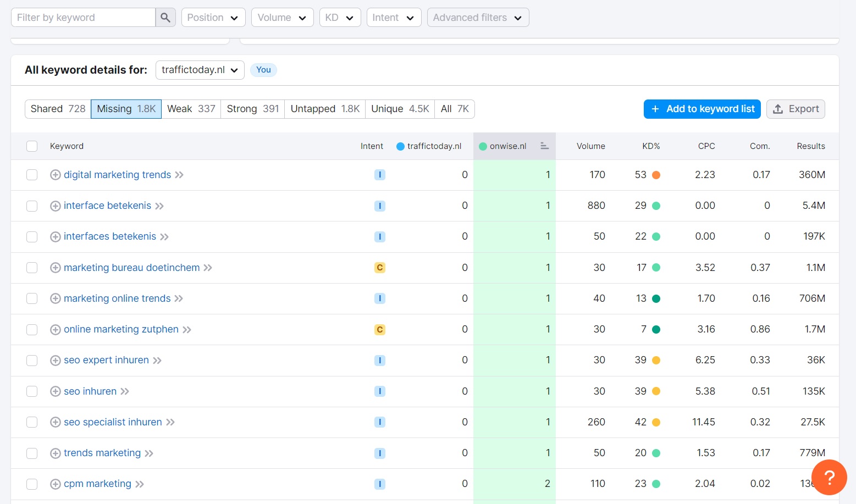
Task: Click double-arrow icon next to cpm marketing
Action: point(140,484)
